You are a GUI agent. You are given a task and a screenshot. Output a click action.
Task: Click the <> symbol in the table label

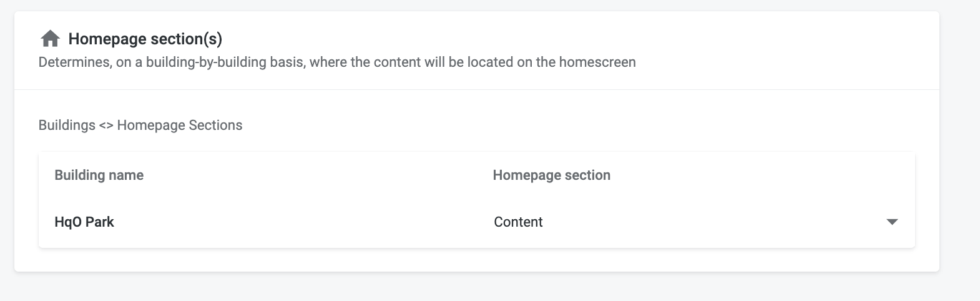click(106, 126)
